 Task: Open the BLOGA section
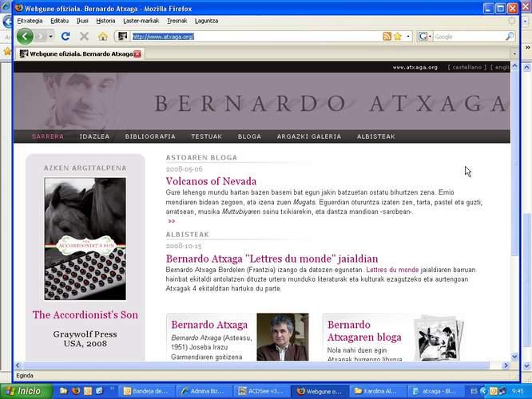point(249,136)
